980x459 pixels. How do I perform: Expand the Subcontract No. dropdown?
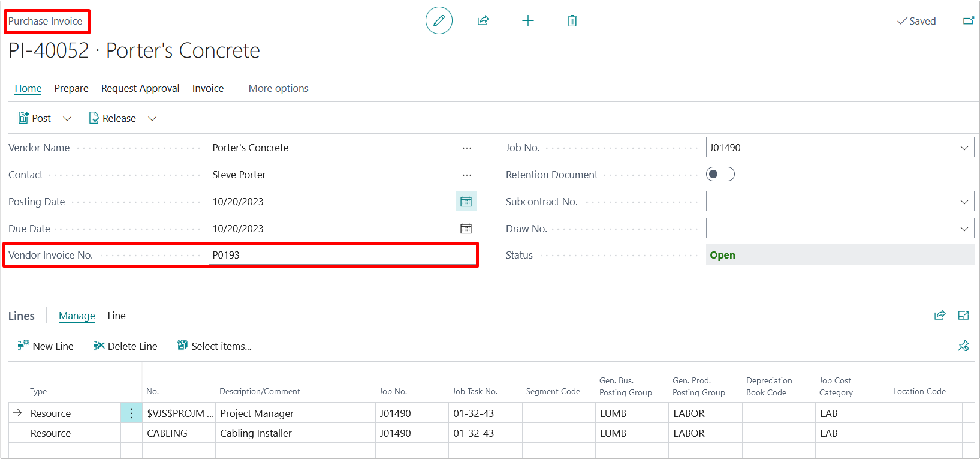(964, 202)
